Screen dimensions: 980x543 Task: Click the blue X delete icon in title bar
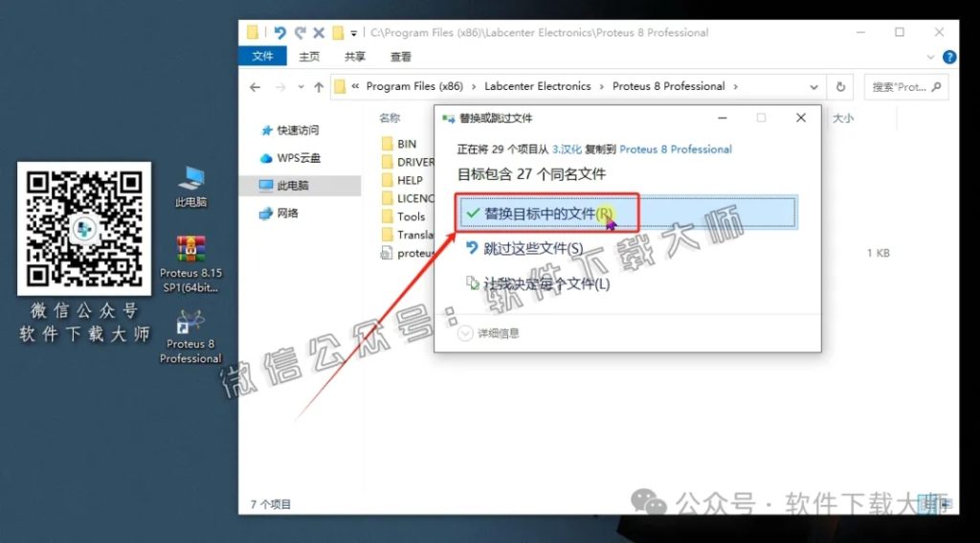click(x=319, y=33)
